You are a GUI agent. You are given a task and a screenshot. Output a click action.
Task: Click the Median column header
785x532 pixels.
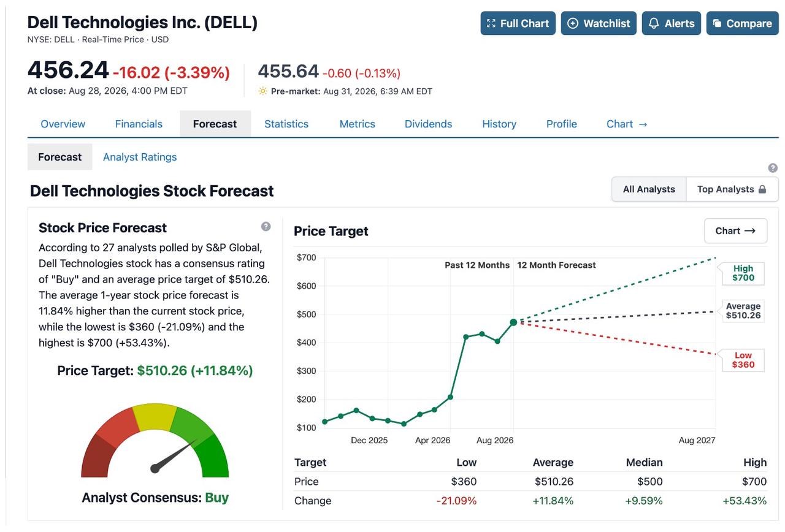point(644,462)
